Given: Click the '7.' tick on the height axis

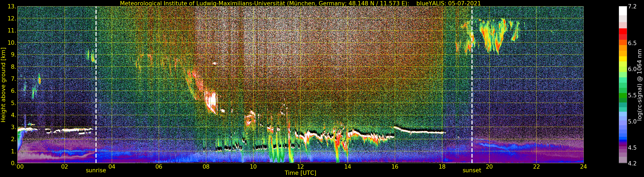Looking at the screenshot, I should point(13,79).
